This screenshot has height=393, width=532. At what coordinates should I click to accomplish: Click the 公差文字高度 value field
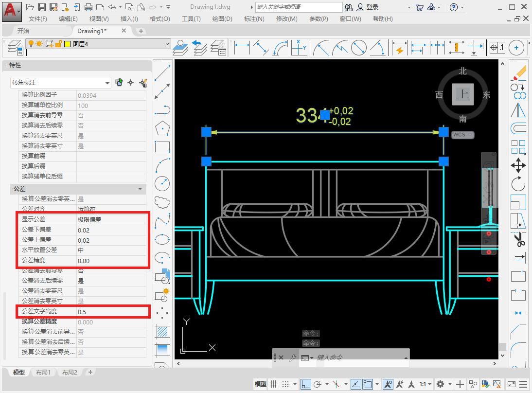tap(111, 311)
